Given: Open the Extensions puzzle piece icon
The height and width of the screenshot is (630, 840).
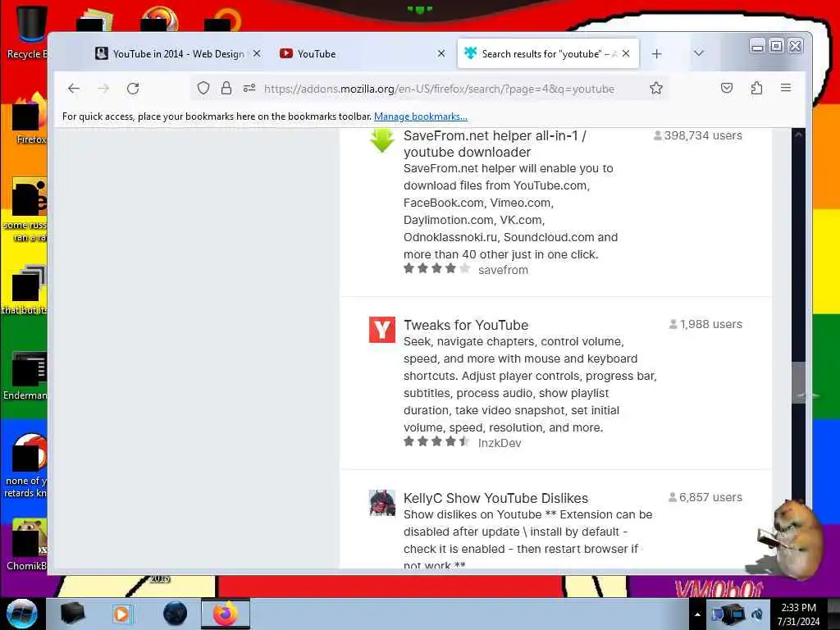Looking at the screenshot, I should (756, 88).
